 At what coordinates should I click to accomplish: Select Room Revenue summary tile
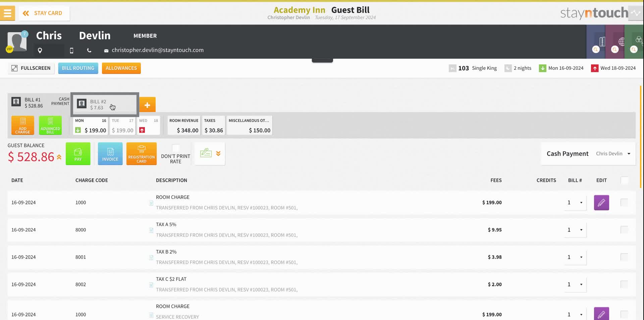(x=184, y=125)
